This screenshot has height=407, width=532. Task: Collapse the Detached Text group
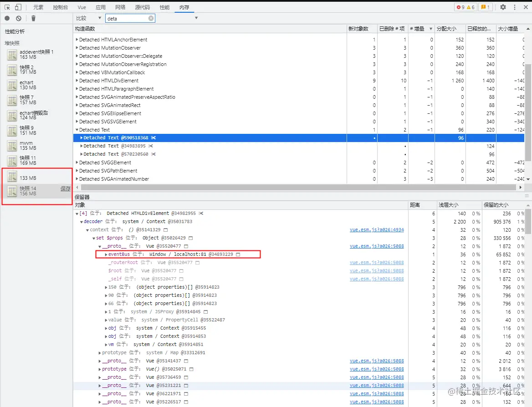(x=77, y=130)
